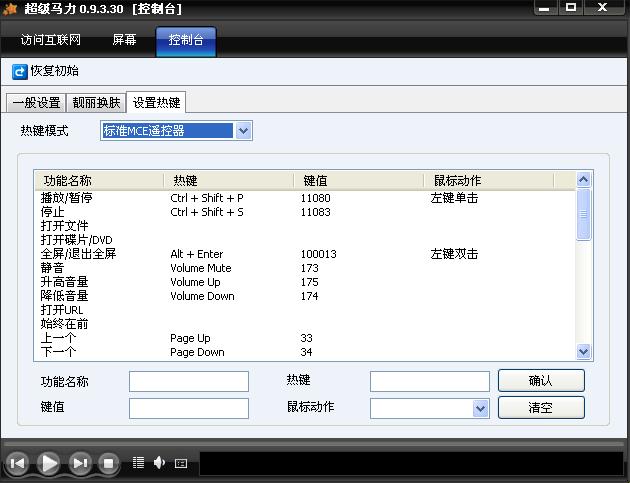The height and width of the screenshot is (483, 630).
Task: Click key value 11080
Action: click(x=316, y=198)
